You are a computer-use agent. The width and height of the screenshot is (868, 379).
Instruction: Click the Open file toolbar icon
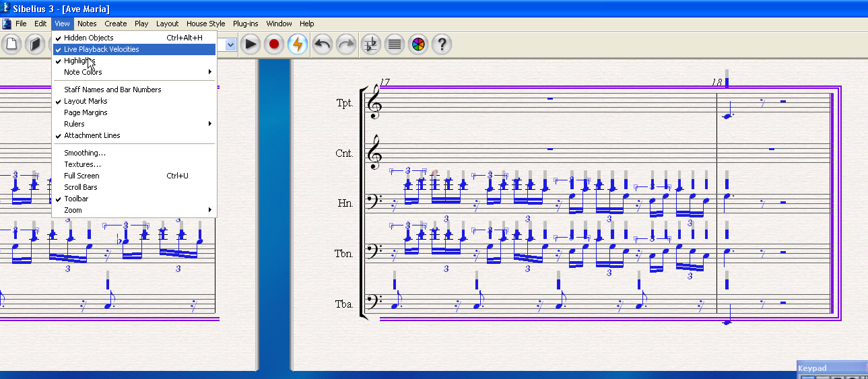[35, 45]
